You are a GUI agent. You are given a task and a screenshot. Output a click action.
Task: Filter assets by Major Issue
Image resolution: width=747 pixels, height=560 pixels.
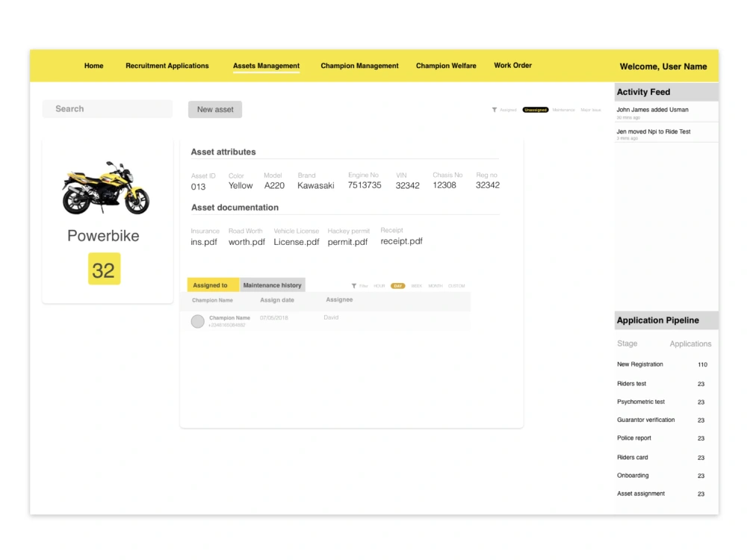point(591,110)
